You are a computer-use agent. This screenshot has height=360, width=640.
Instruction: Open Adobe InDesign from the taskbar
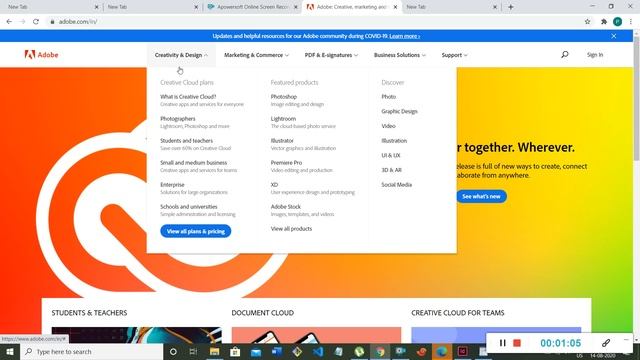tap(462, 351)
